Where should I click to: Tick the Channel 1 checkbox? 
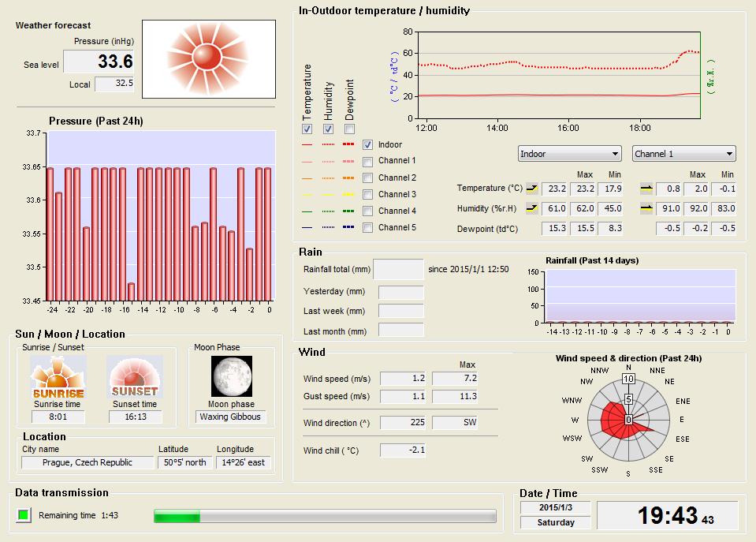click(367, 161)
